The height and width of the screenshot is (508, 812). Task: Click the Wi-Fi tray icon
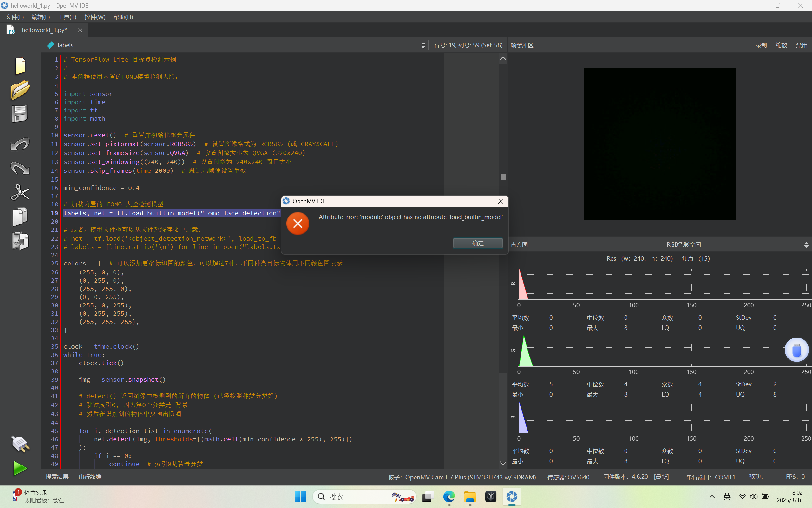coord(742,497)
